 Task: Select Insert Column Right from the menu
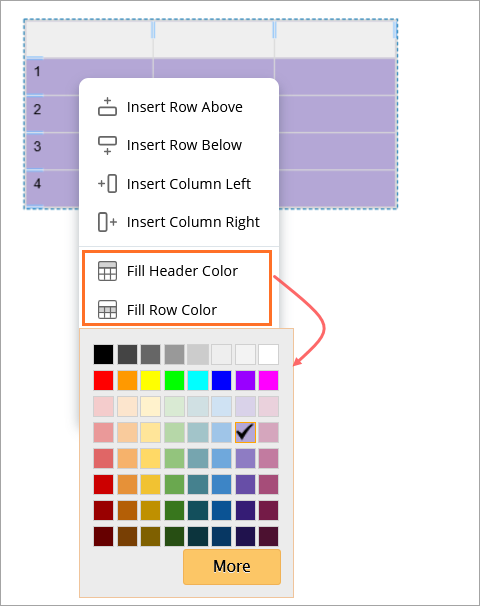(x=179, y=222)
